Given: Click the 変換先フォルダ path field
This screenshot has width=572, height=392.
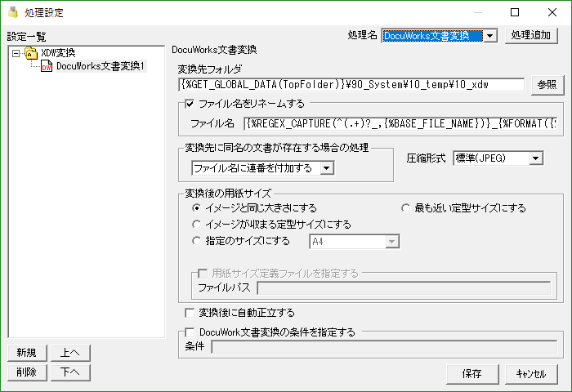Looking at the screenshot, I should pyautogui.click(x=351, y=85).
